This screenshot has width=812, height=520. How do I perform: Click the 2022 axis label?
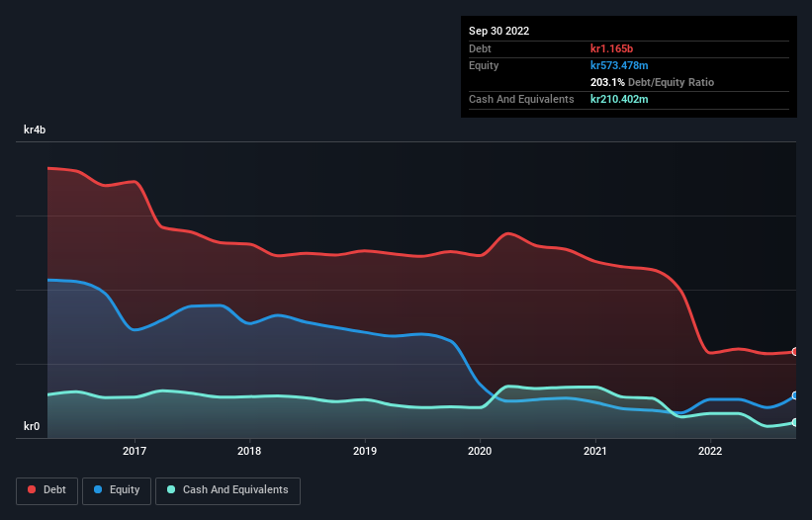coord(710,451)
